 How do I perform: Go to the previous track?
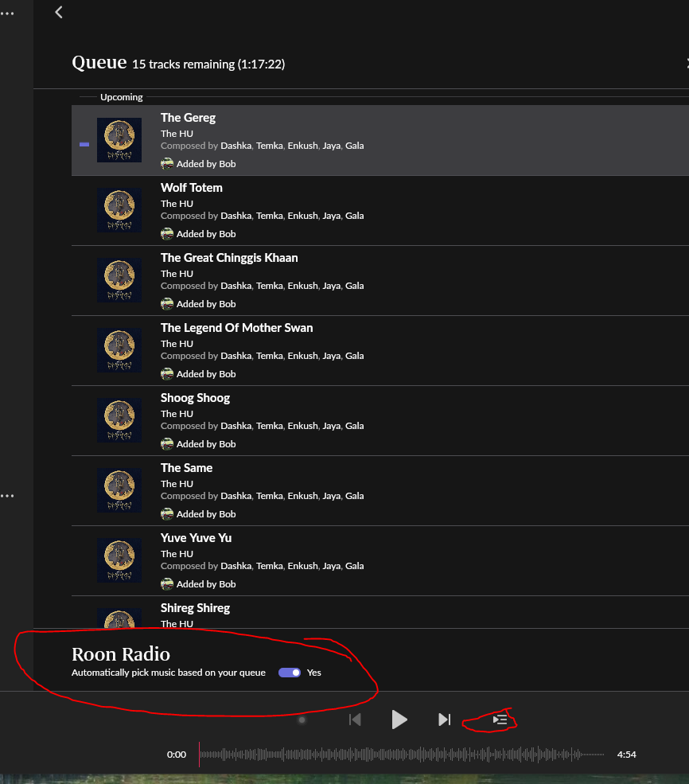pos(356,720)
